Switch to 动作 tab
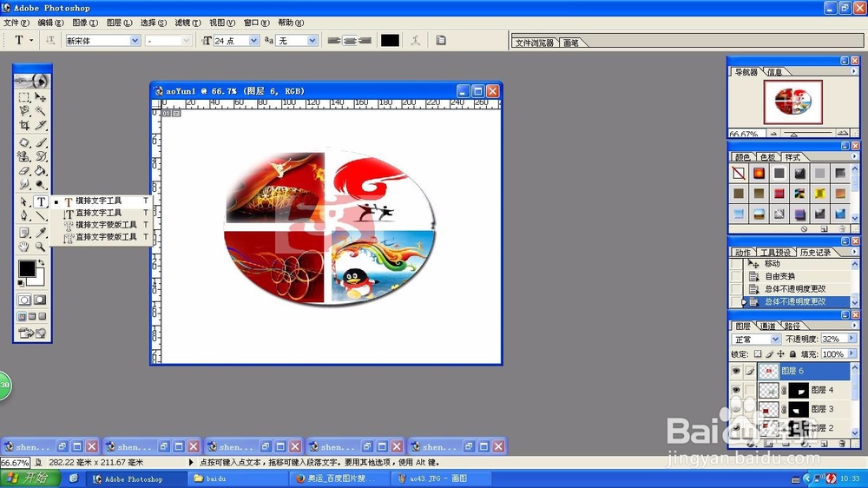868x488 pixels. coord(742,253)
